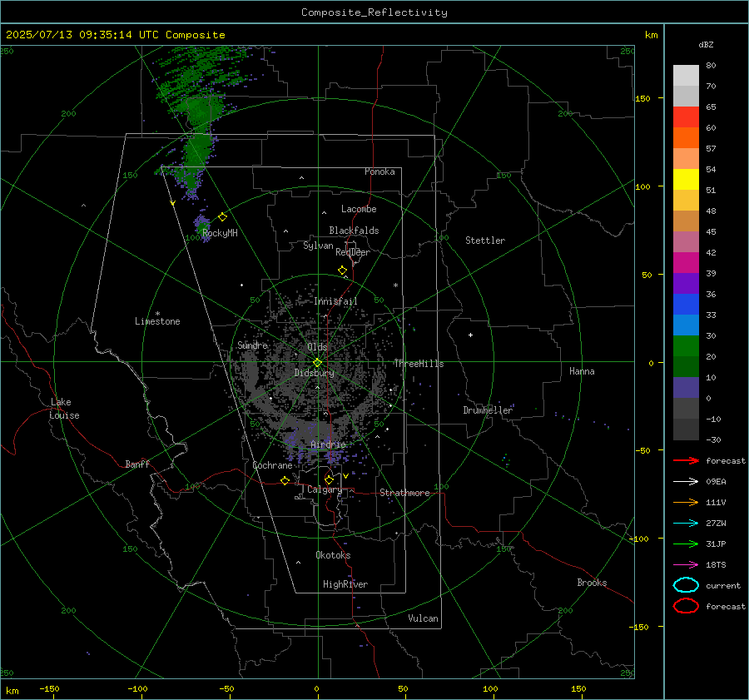Click the yellow diamond marker near RockyMH

[x=222, y=217]
